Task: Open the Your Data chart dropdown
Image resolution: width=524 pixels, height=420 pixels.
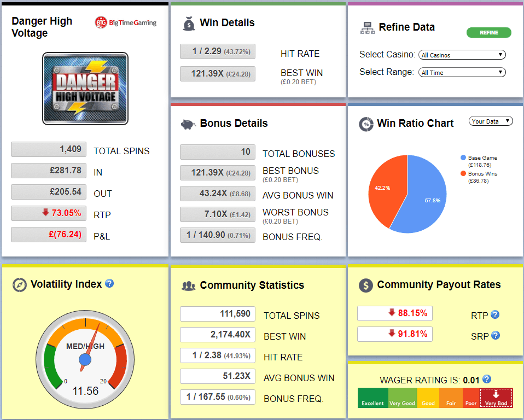Action: pos(491,121)
